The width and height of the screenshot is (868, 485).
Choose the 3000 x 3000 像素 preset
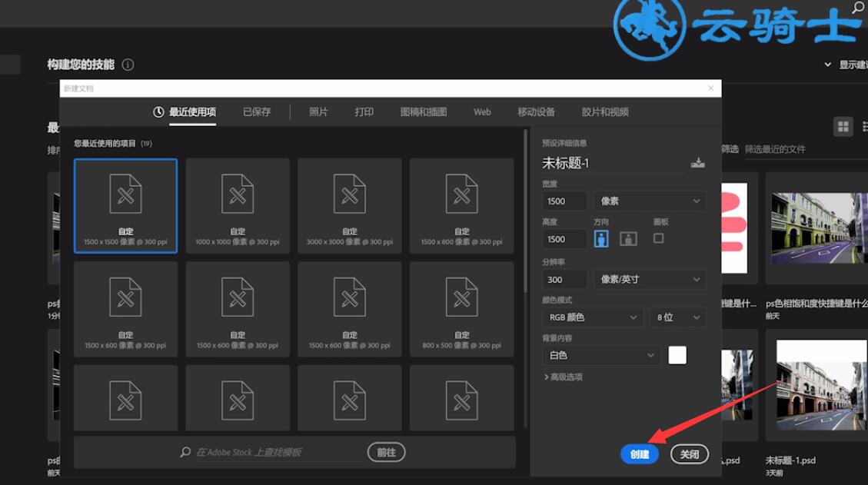(x=349, y=206)
